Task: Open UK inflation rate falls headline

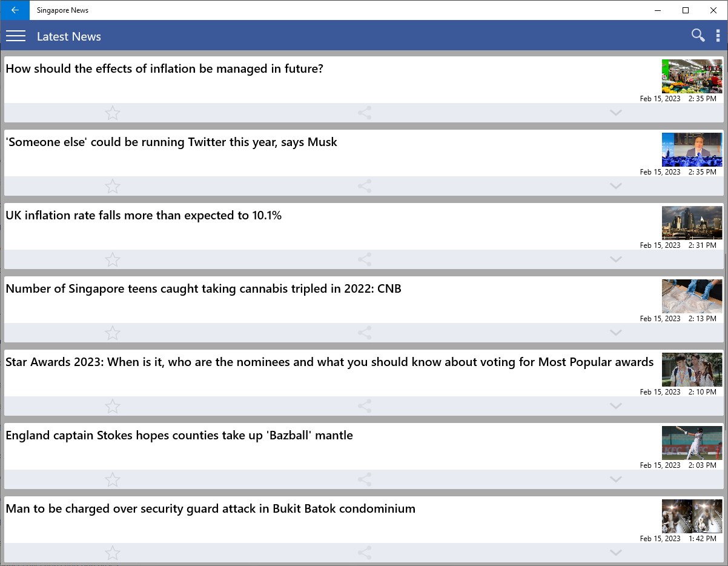Action: click(144, 216)
